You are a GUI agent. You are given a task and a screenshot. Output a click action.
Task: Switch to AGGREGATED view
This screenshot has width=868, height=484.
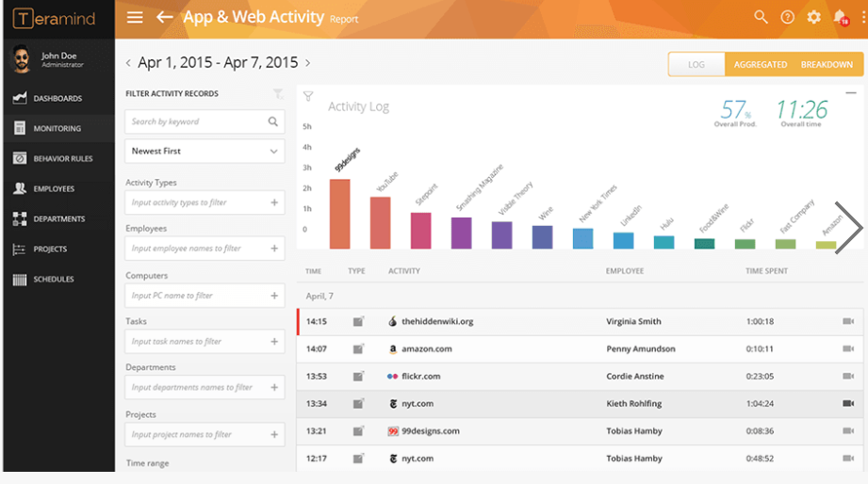[760, 65]
